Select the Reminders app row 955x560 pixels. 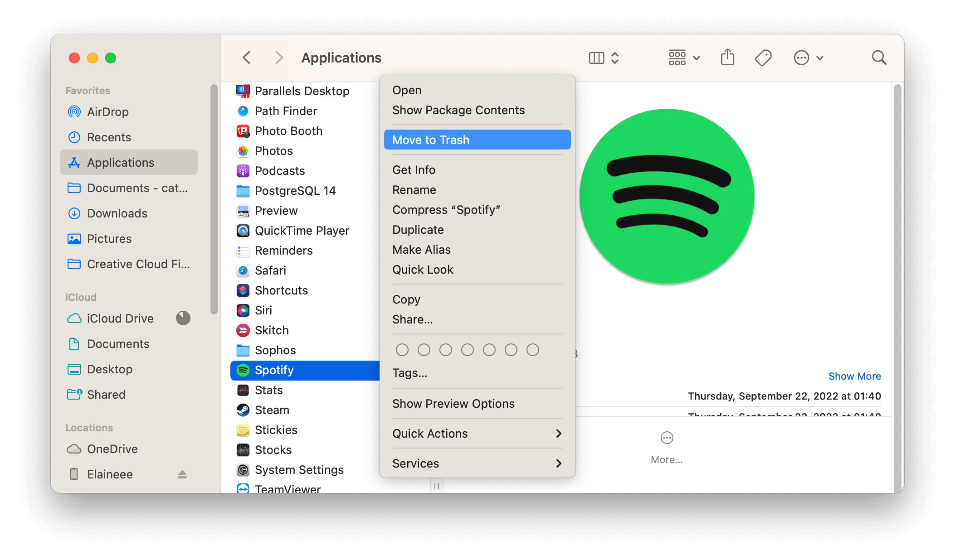305,251
